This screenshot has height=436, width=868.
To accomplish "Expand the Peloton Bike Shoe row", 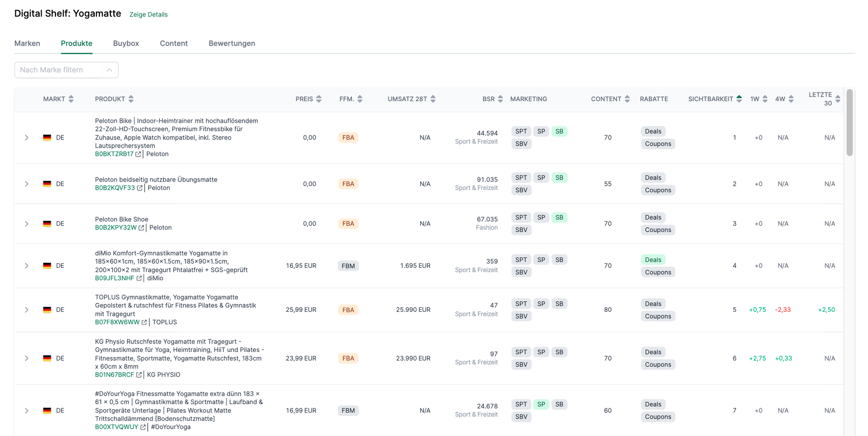I will point(27,224).
